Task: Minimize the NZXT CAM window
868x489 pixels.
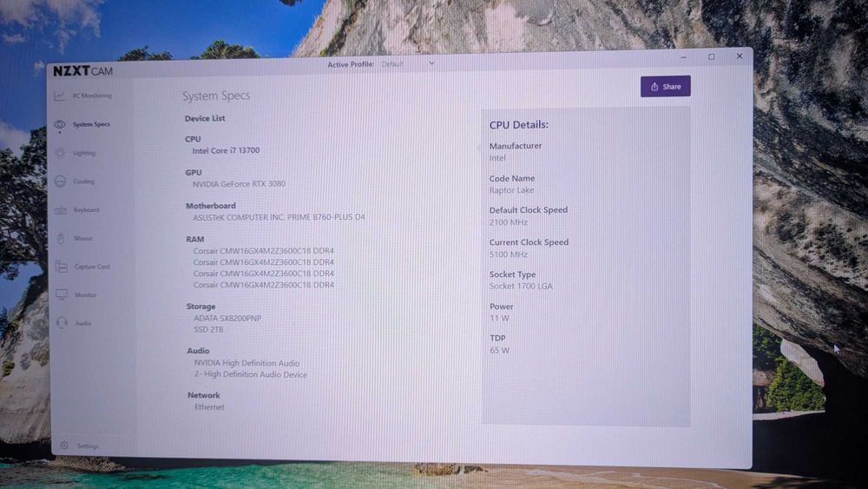Action: point(684,57)
